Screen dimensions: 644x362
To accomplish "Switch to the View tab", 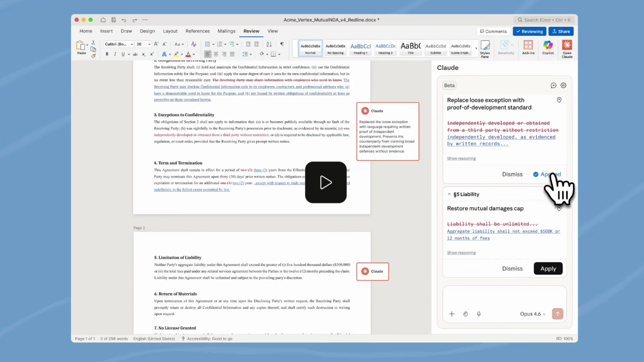I will (x=273, y=31).
